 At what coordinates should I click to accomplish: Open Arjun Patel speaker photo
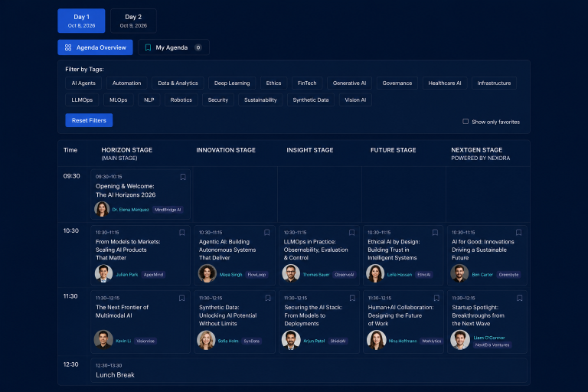pyautogui.click(x=291, y=340)
